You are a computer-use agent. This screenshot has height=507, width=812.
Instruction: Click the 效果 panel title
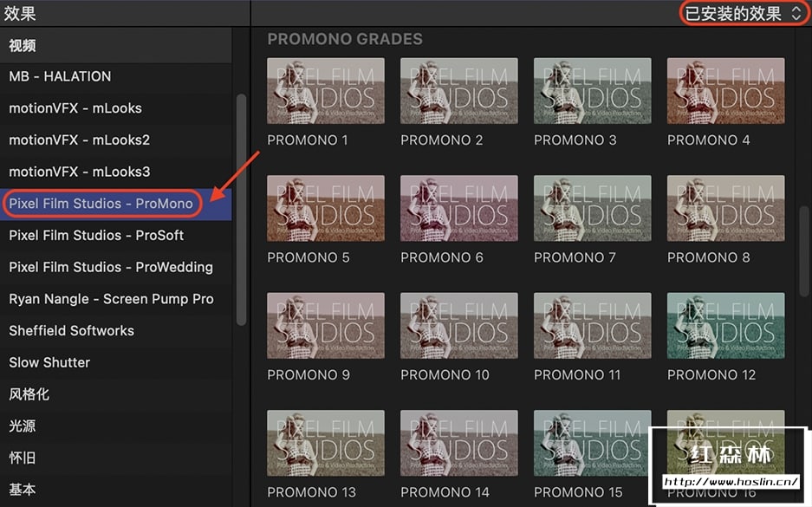[x=20, y=14]
